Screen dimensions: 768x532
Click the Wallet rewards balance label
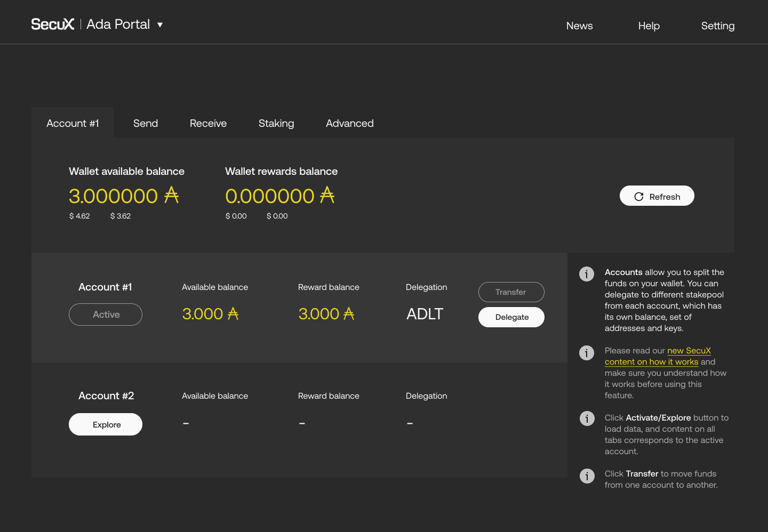point(281,171)
